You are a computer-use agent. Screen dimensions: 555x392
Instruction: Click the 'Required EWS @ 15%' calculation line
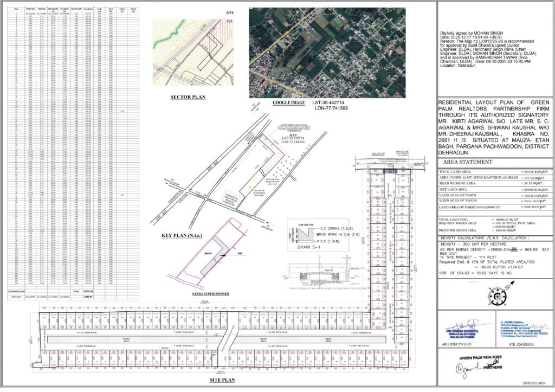[487, 262]
